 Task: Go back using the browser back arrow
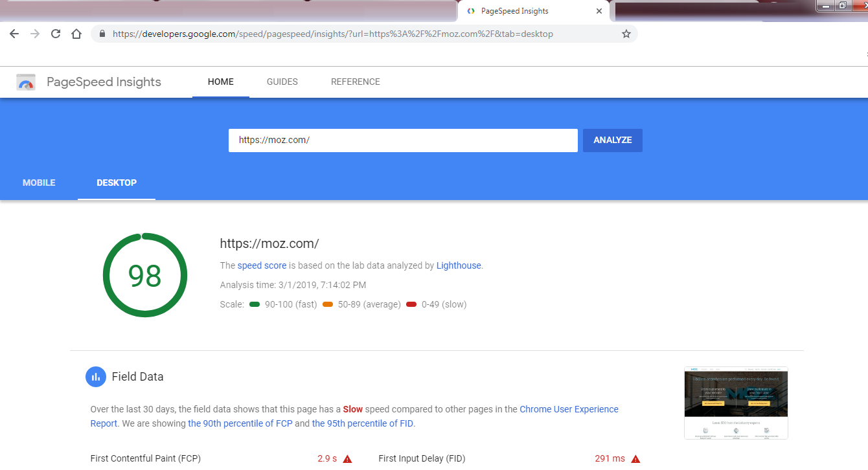coord(14,34)
